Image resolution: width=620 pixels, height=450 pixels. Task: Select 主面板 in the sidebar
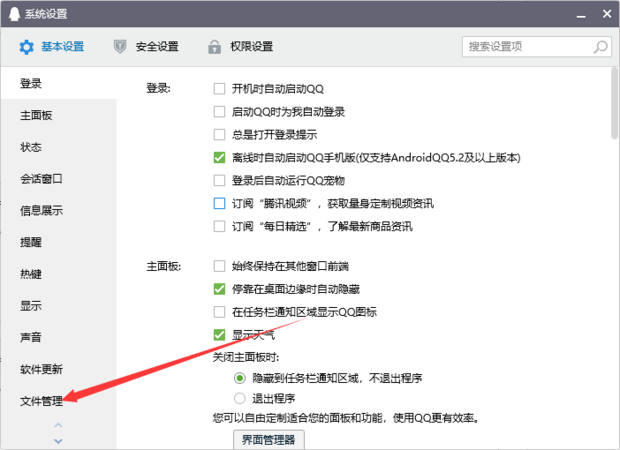[59, 115]
